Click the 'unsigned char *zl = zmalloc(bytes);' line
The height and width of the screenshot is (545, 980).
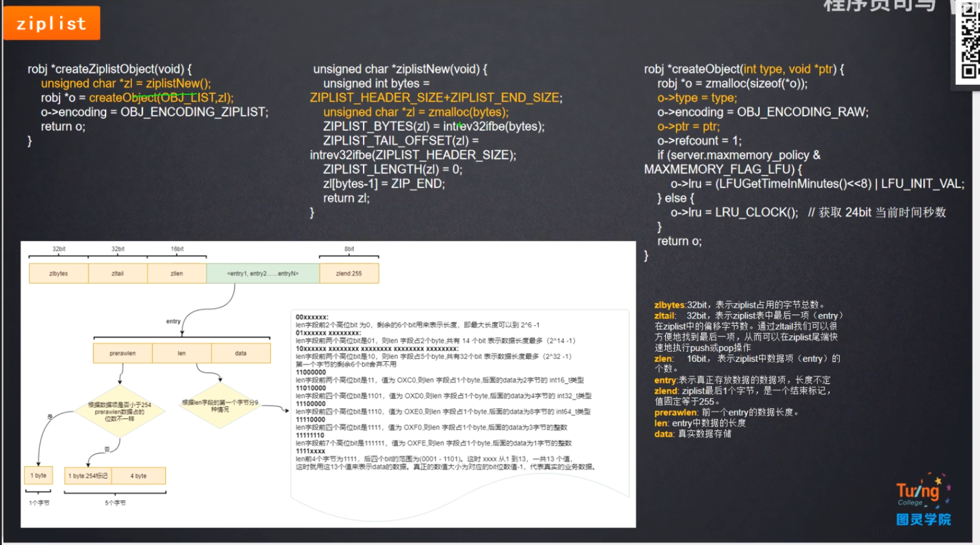[x=415, y=112]
